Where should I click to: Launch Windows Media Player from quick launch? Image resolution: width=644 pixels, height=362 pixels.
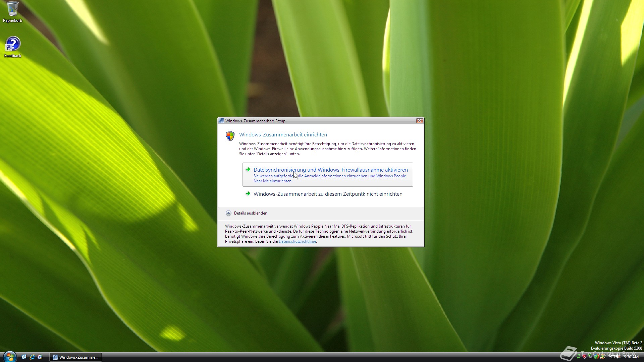point(40,357)
